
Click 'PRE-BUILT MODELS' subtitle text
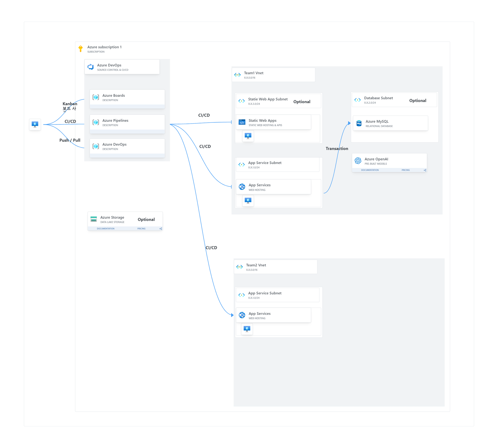click(376, 164)
